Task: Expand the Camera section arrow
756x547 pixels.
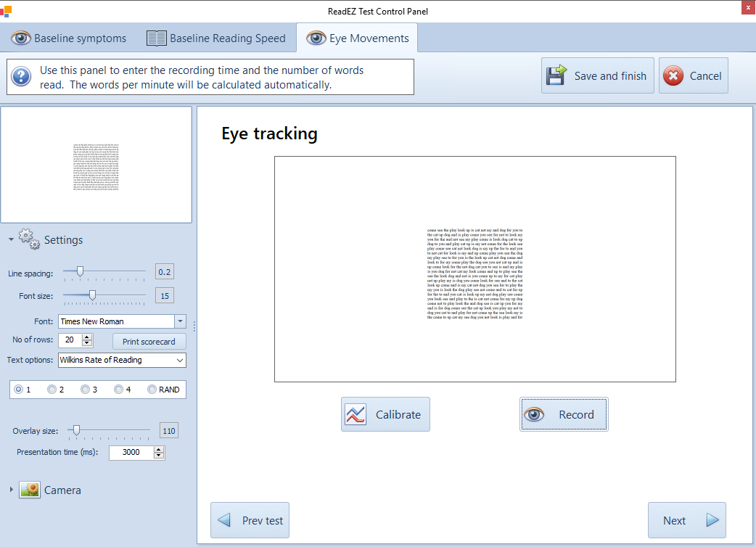Action: (x=11, y=490)
